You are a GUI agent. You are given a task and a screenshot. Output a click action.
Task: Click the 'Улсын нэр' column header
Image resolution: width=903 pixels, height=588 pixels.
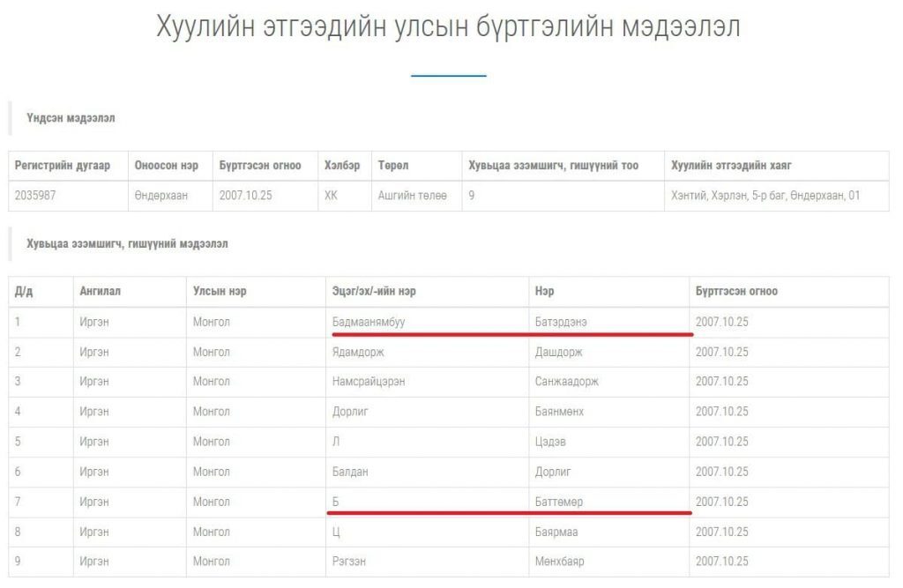point(220,292)
